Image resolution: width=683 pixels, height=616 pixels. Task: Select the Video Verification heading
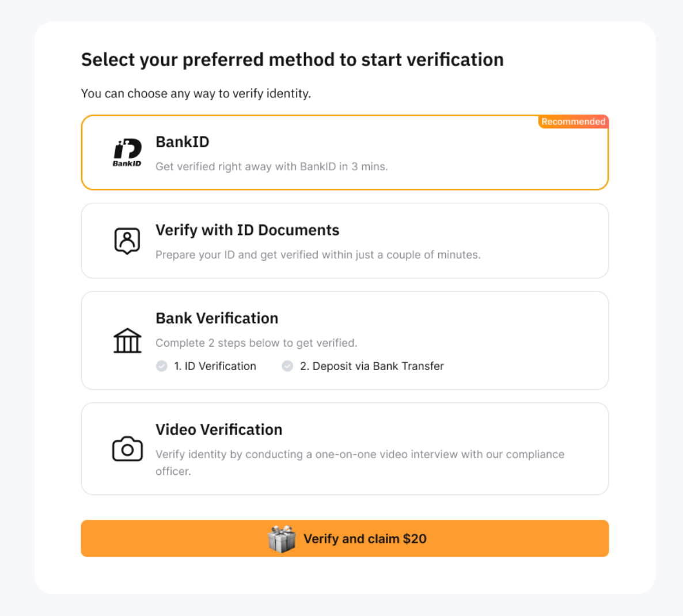click(219, 429)
